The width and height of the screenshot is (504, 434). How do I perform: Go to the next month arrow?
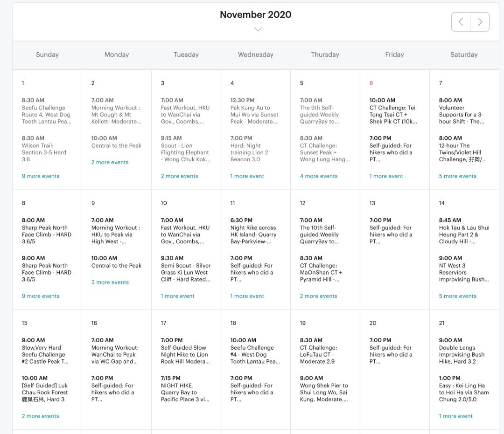click(x=480, y=22)
